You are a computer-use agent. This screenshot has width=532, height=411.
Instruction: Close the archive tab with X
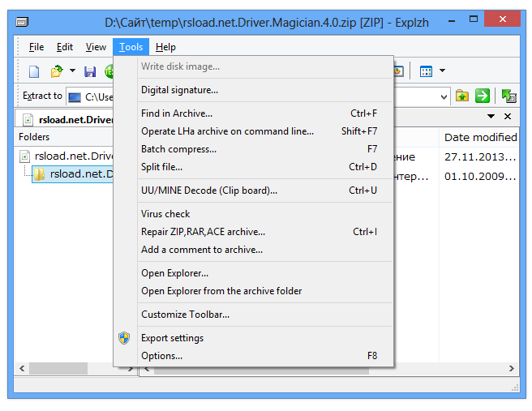click(508, 116)
